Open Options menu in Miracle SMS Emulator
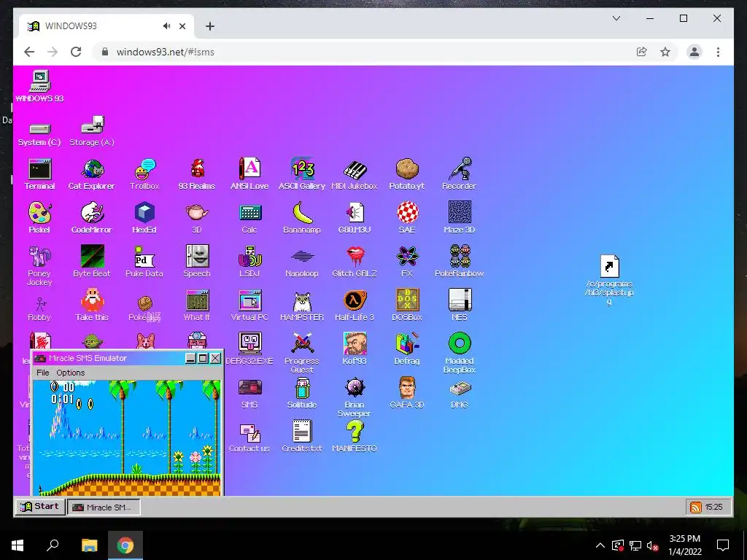 [71, 373]
